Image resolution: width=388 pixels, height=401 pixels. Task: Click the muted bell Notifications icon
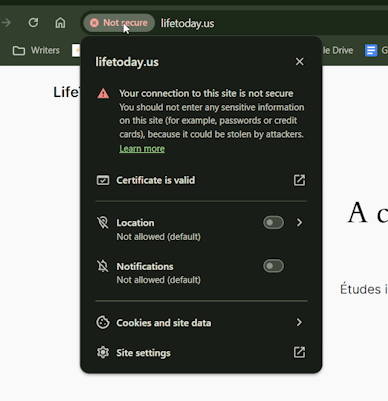coord(103,266)
